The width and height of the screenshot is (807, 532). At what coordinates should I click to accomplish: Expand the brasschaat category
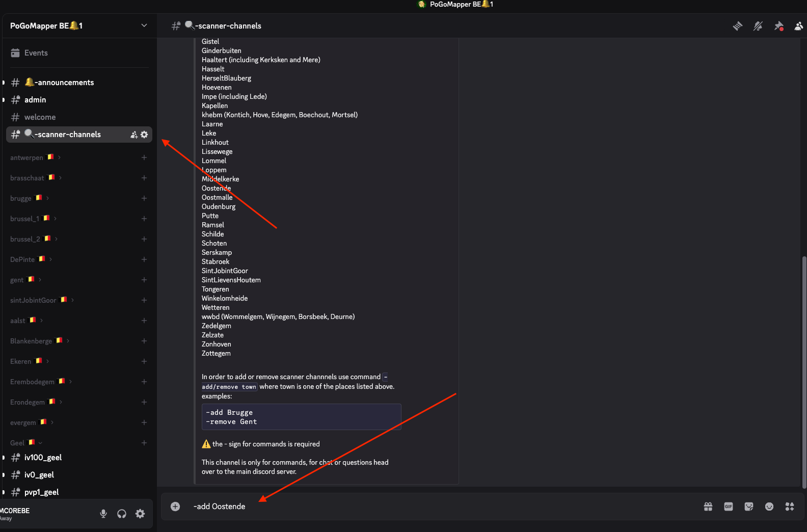pyautogui.click(x=36, y=178)
